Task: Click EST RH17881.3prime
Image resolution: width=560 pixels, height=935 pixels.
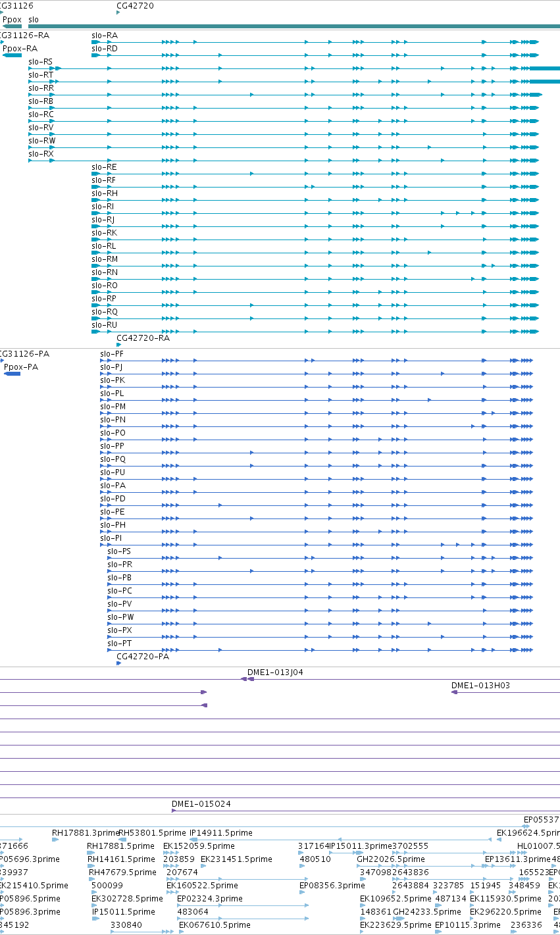Action: pyautogui.click(x=85, y=833)
